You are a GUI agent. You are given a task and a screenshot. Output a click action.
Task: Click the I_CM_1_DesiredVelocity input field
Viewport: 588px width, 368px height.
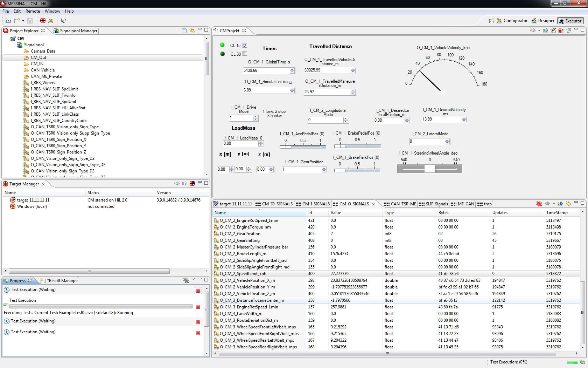pos(441,119)
